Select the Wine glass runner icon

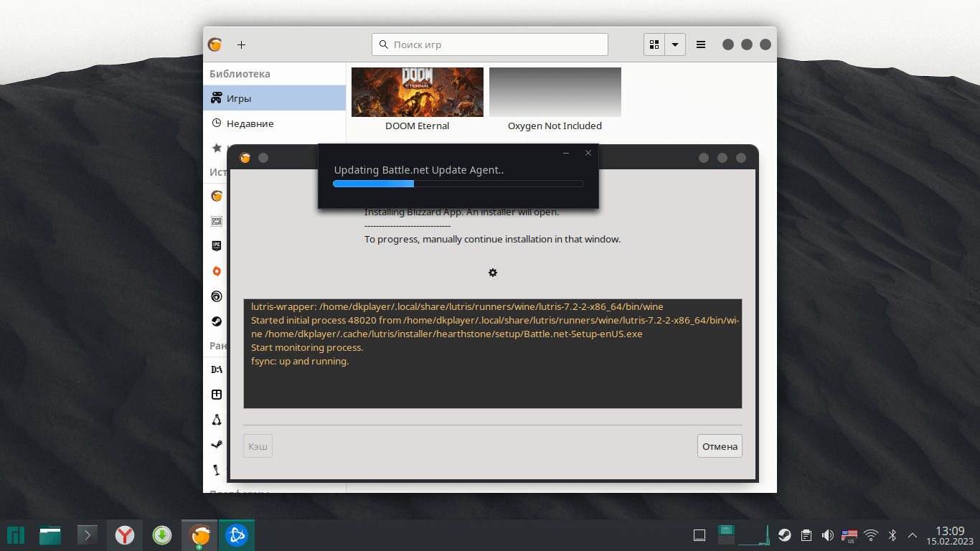[216, 470]
